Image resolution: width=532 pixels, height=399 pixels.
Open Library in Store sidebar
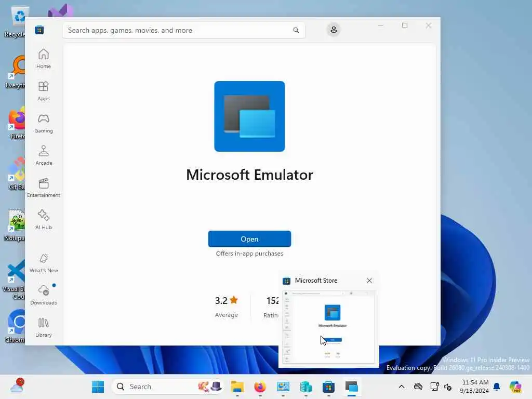(44, 327)
